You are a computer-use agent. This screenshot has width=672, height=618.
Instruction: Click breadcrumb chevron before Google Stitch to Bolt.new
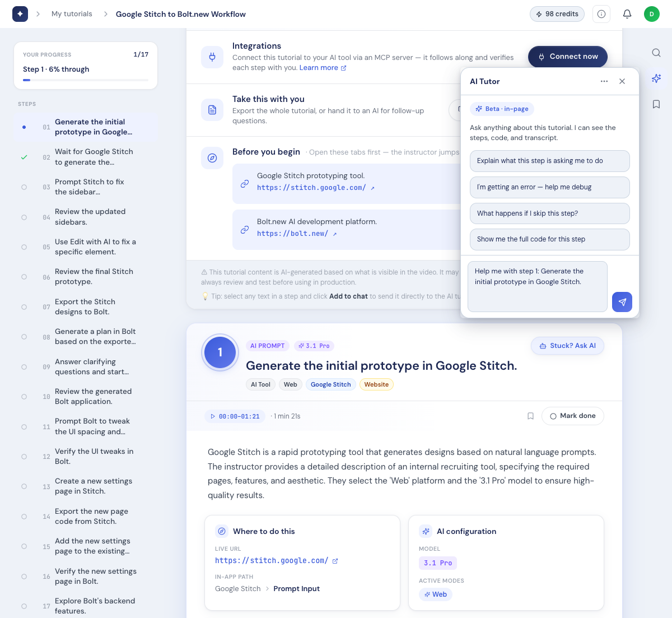[x=105, y=14]
